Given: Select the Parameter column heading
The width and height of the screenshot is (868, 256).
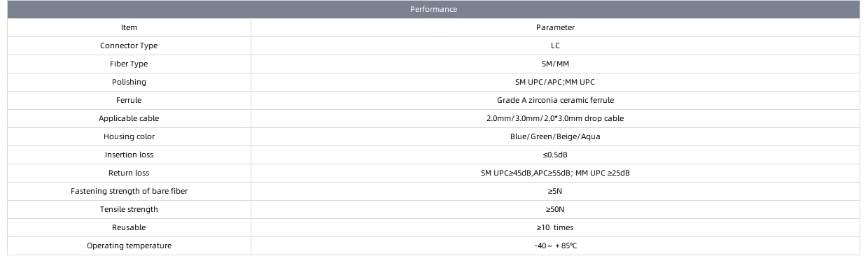Looking at the screenshot, I should click(x=555, y=27).
